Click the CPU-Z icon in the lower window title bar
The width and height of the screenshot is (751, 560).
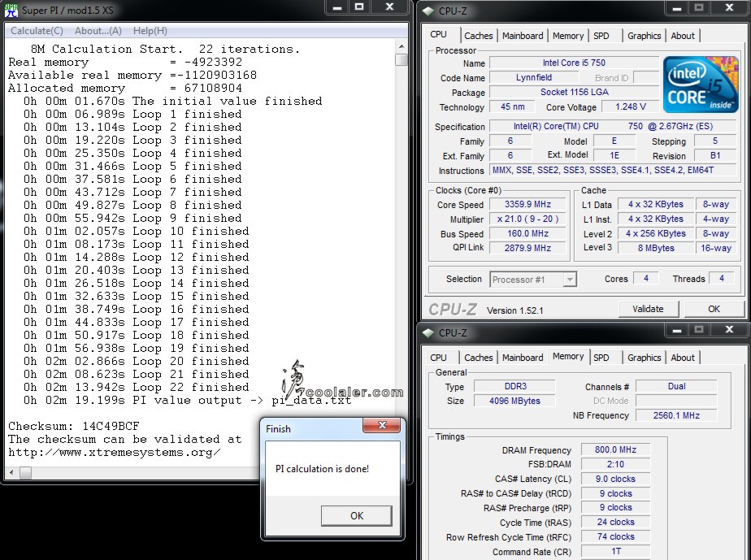click(x=428, y=332)
